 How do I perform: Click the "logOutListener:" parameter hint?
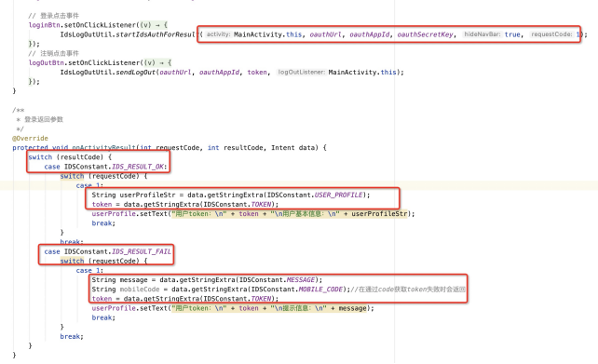click(x=301, y=72)
